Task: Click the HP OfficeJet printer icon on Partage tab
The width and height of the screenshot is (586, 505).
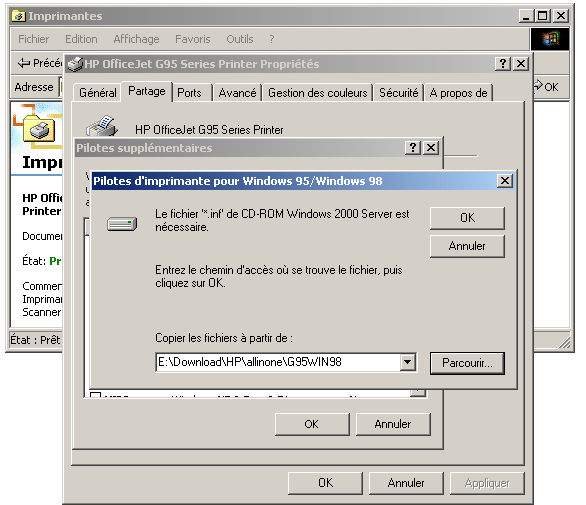Action: point(102,126)
